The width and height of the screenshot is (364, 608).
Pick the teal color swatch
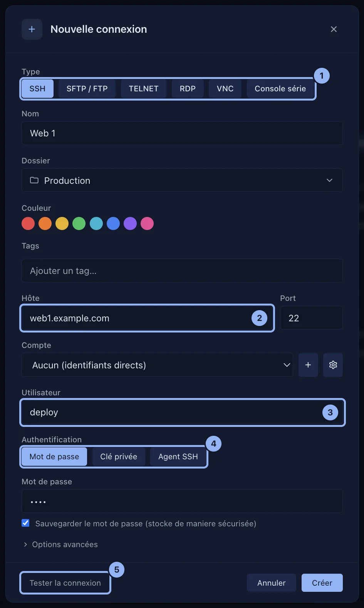(96, 223)
